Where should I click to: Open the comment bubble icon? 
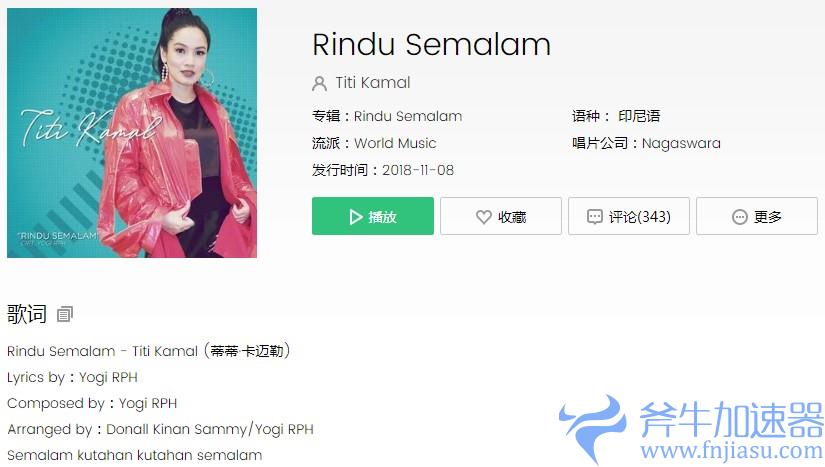(x=595, y=217)
